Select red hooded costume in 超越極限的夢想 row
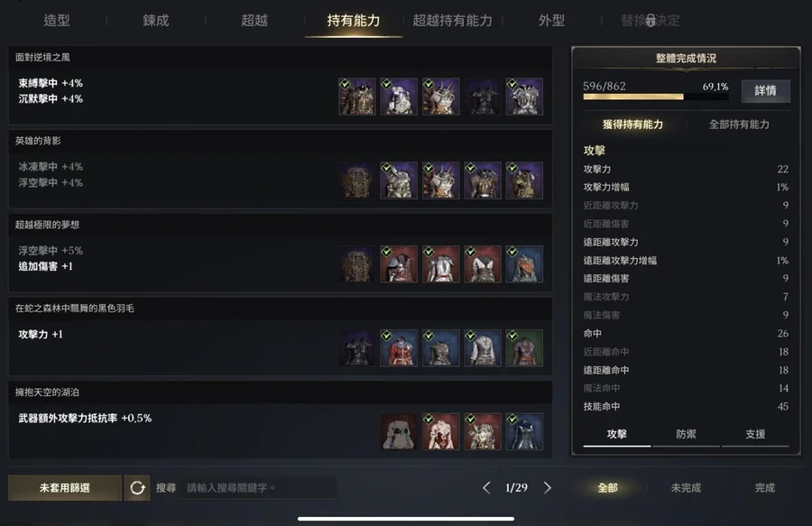Image resolution: width=812 pixels, height=526 pixels. tap(399, 264)
